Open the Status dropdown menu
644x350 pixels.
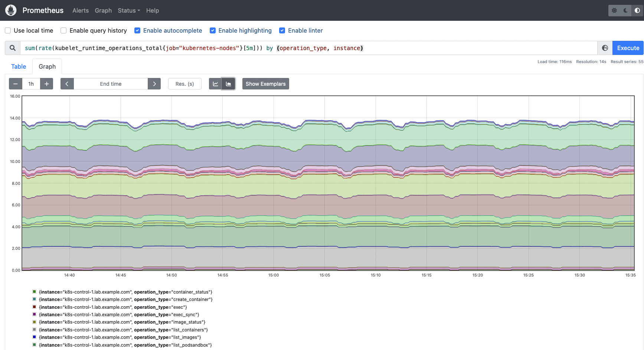129,10
